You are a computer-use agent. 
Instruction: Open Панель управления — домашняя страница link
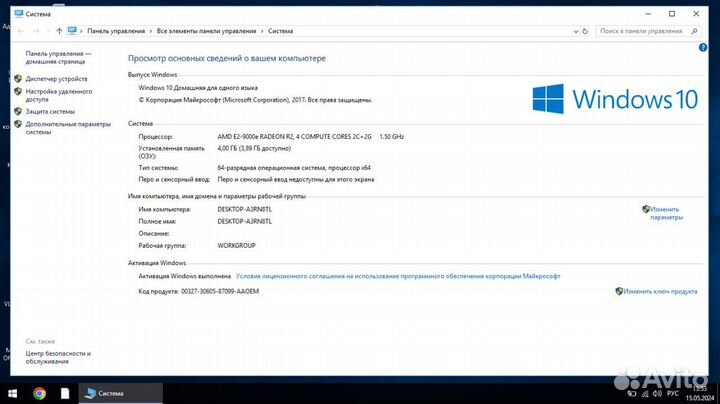point(58,57)
